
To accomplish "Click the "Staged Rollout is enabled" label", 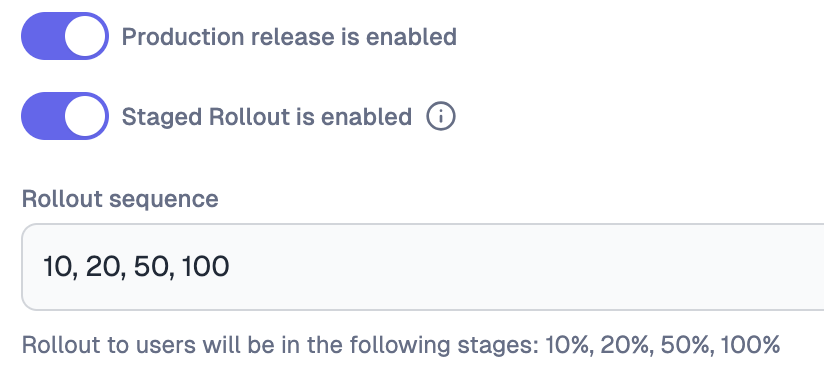I will (x=267, y=117).
